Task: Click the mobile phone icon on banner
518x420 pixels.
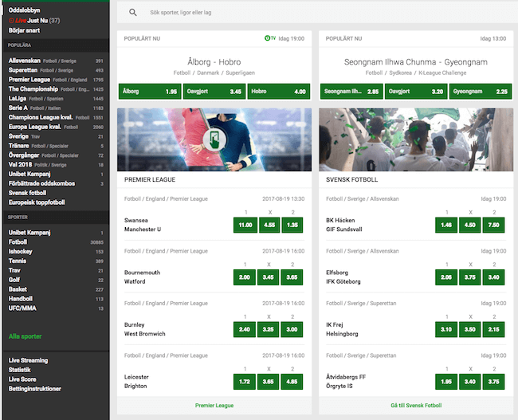Action: (x=214, y=139)
